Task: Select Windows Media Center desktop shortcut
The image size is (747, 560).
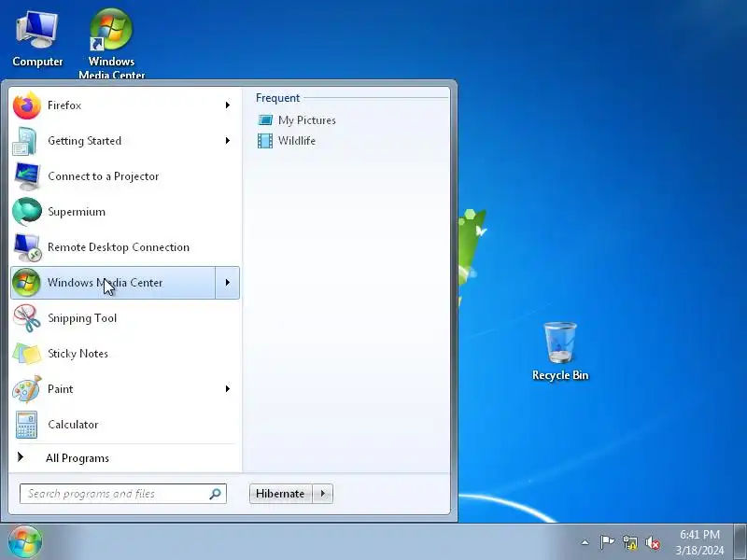Action: pyautogui.click(x=111, y=43)
